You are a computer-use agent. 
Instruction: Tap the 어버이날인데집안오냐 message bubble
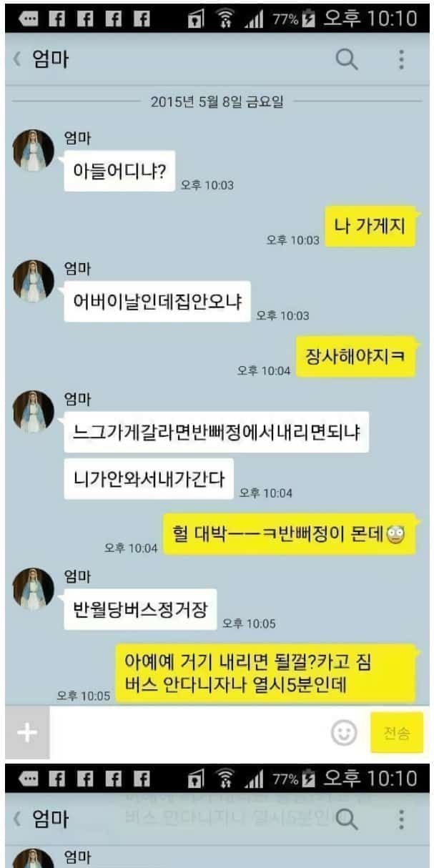tap(157, 300)
